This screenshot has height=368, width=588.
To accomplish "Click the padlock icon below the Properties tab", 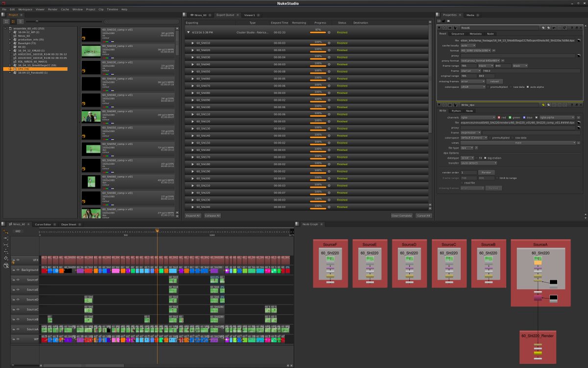I will [x=443, y=21].
